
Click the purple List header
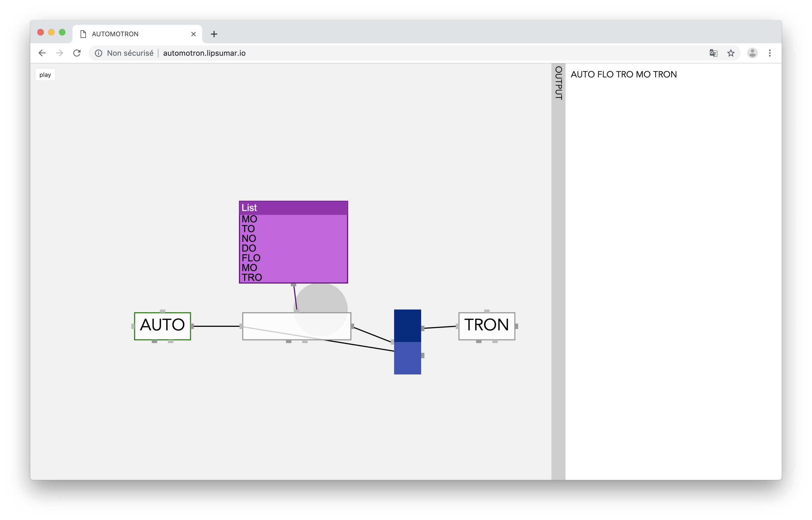coord(293,208)
